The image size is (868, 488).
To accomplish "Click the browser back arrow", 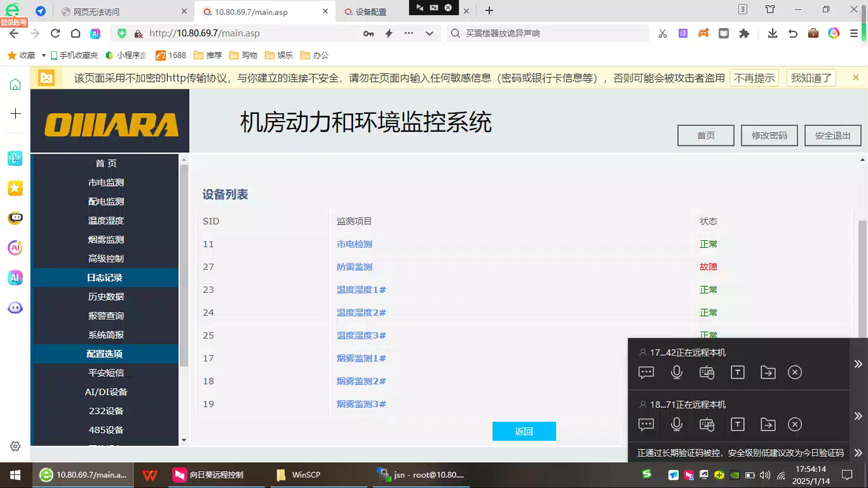I will point(15,34).
